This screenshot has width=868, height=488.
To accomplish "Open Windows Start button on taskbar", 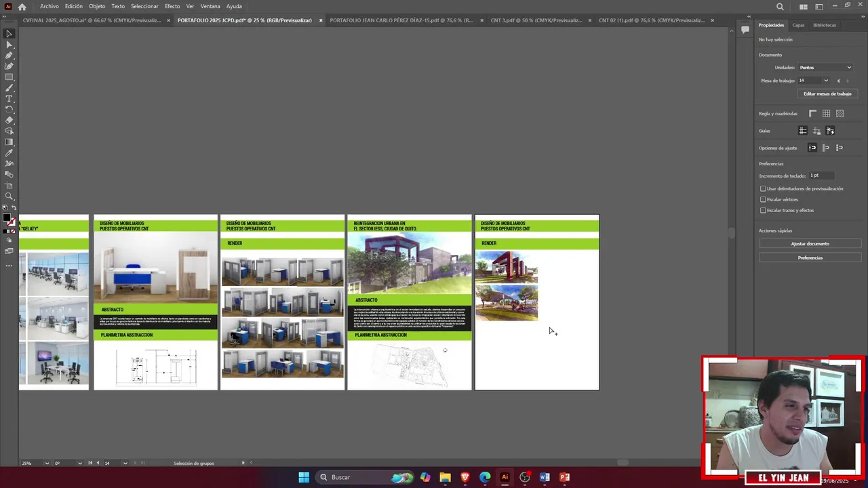I will (x=304, y=477).
